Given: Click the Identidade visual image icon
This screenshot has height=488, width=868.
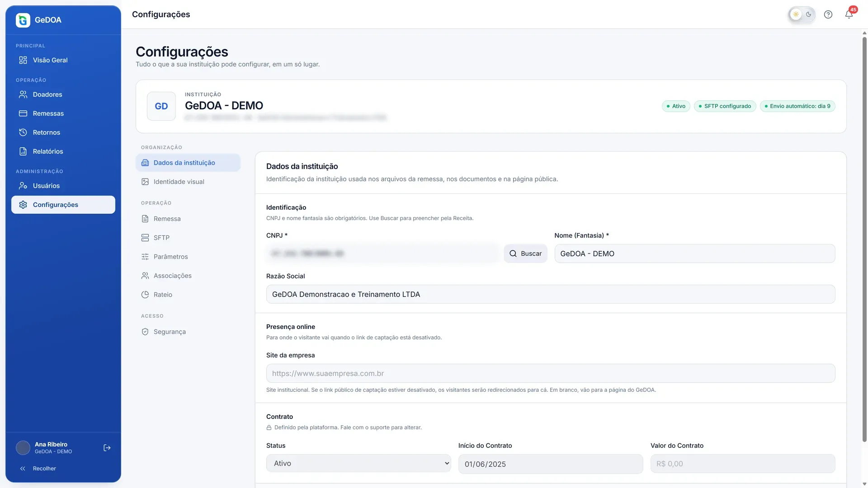Looking at the screenshot, I should coord(145,182).
